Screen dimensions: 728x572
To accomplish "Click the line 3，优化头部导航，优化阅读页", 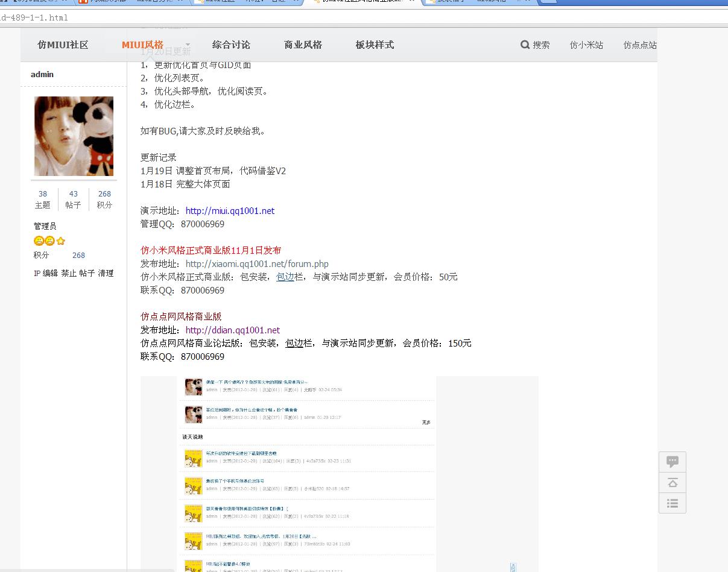I will coord(204,92).
